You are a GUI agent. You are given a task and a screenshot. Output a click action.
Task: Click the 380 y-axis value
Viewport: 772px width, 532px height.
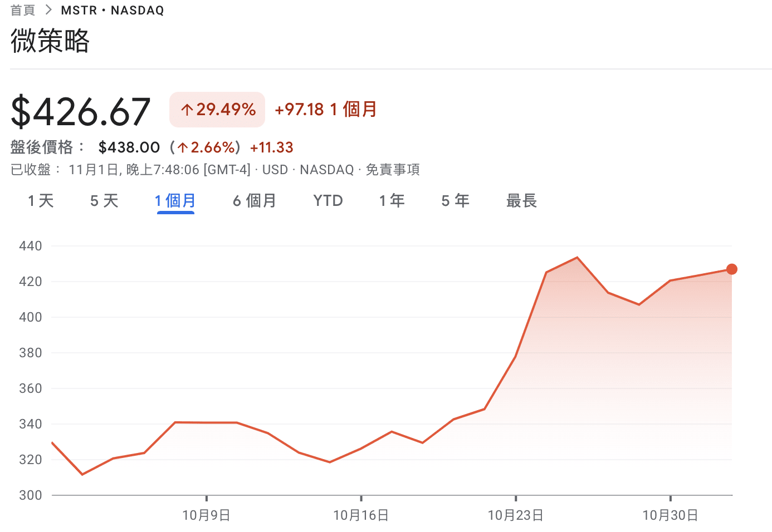click(x=31, y=353)
